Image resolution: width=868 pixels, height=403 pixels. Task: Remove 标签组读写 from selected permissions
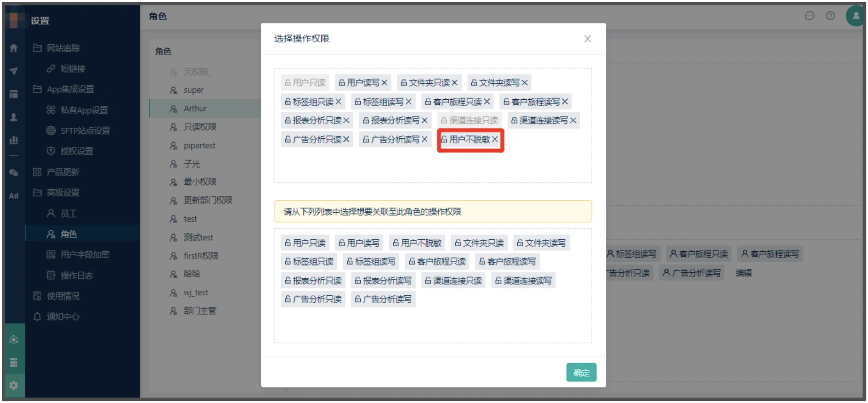click(x=408, y=102)
